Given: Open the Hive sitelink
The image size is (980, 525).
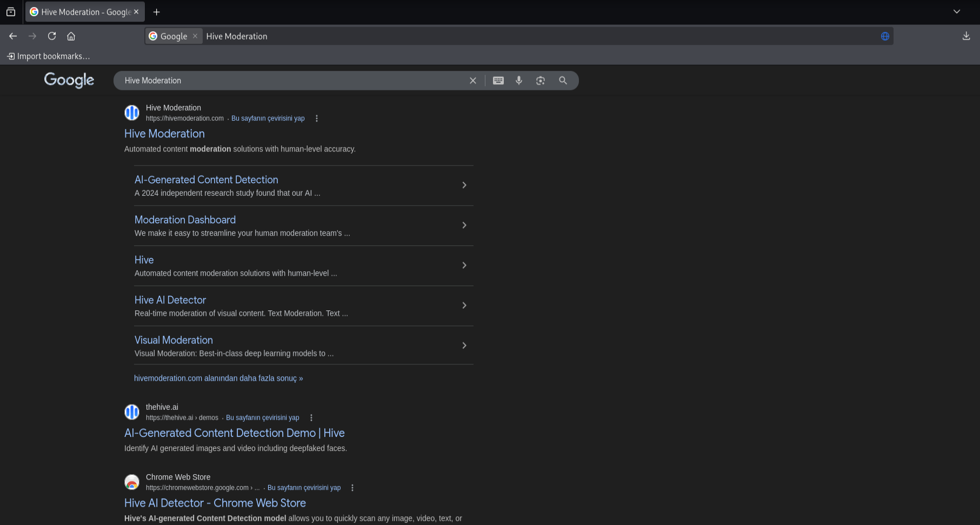Looking at the screenshot, I should tap(144, 260).
